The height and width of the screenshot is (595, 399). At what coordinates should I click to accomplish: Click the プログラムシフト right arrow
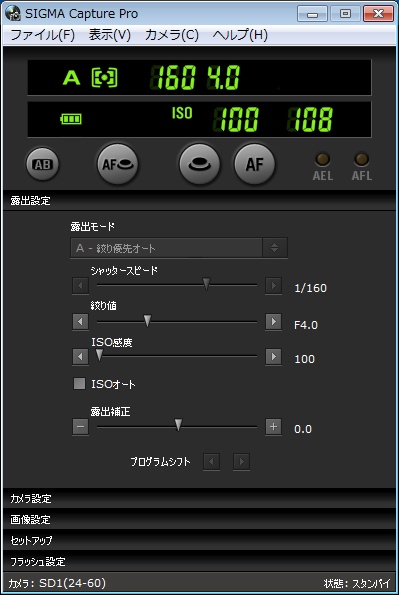point(241,462)
